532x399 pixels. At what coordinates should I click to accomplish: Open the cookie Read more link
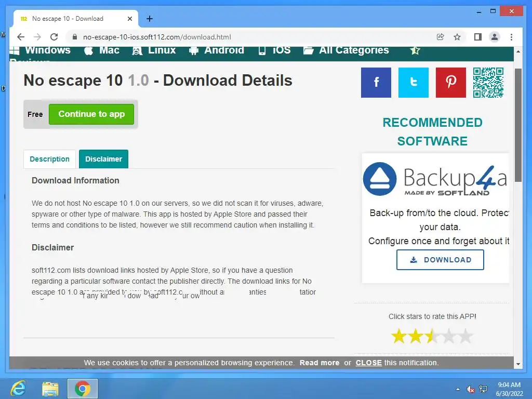[x=320, y=363]
